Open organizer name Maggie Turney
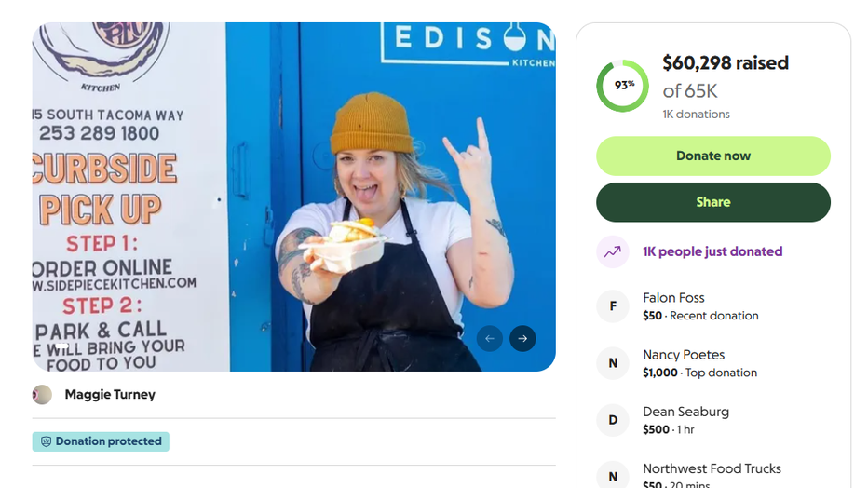 pyautogui.click(x=110, y=395)
